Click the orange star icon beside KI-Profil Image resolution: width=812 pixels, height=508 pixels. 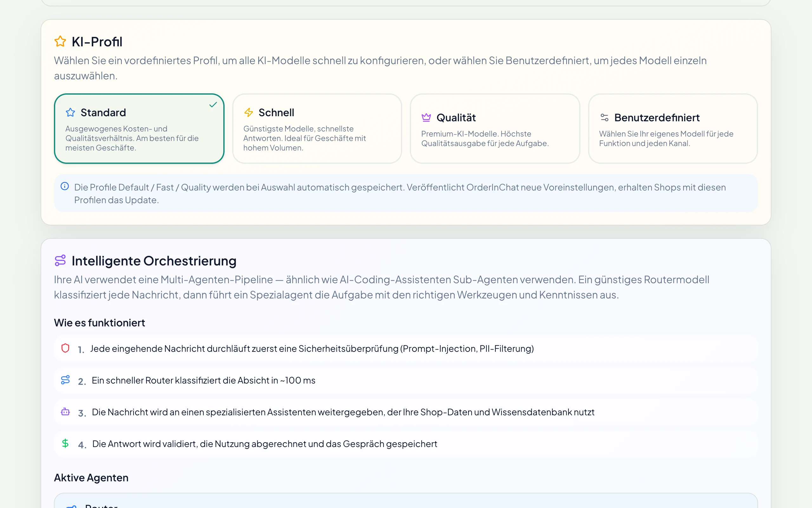tap(60, 42)
